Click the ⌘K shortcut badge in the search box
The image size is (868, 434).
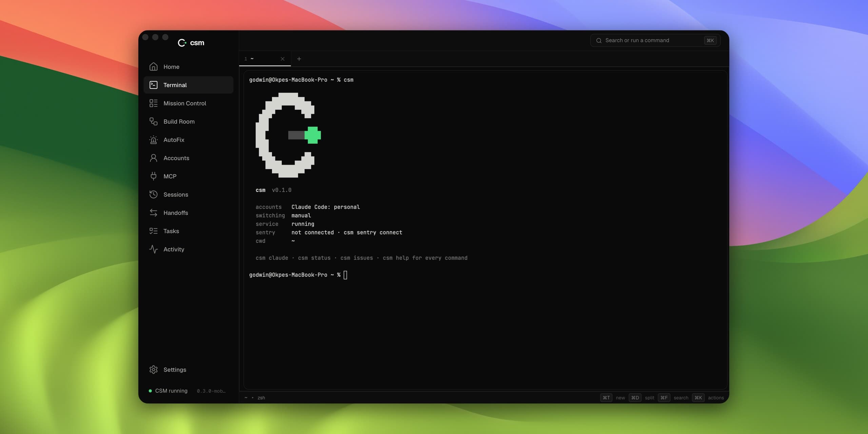click(x=710, y=40)
